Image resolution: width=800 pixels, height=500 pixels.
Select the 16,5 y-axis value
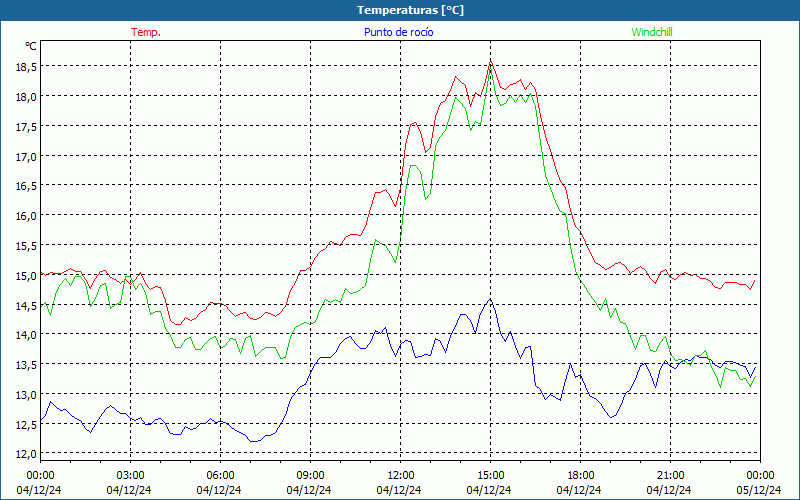(26, 186)
